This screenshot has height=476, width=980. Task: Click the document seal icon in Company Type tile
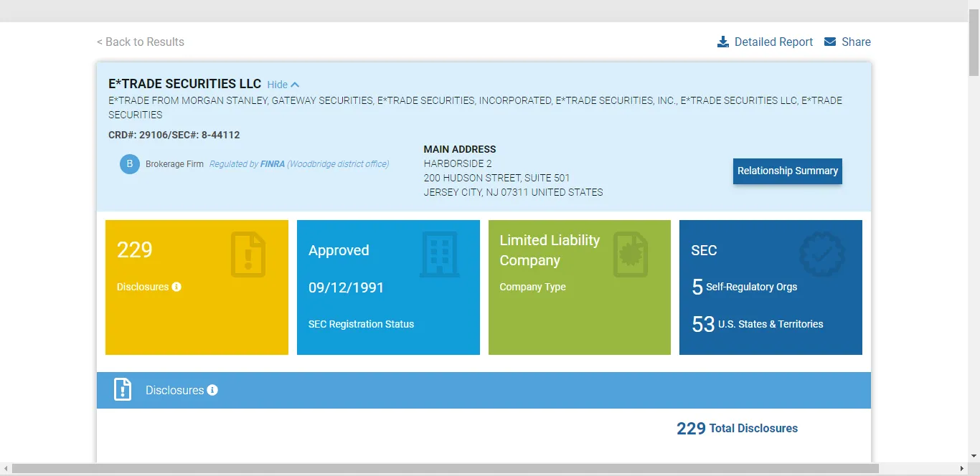[631, 254]
